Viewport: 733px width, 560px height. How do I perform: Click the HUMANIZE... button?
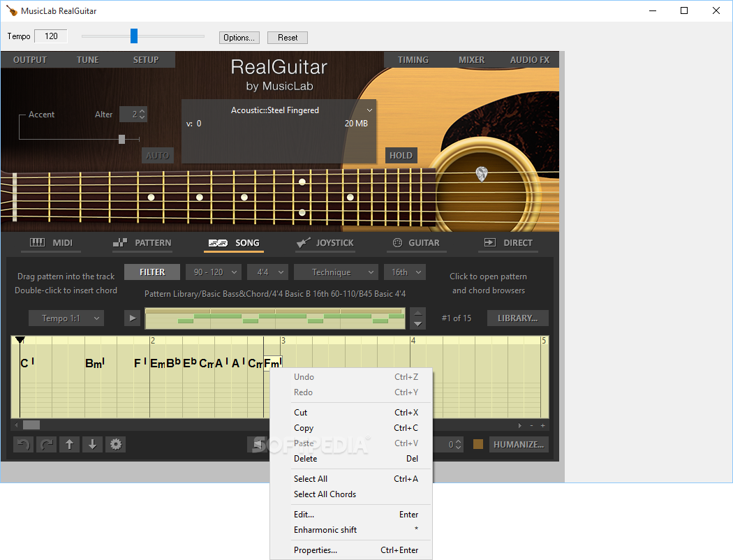click(x=519, y=445)
